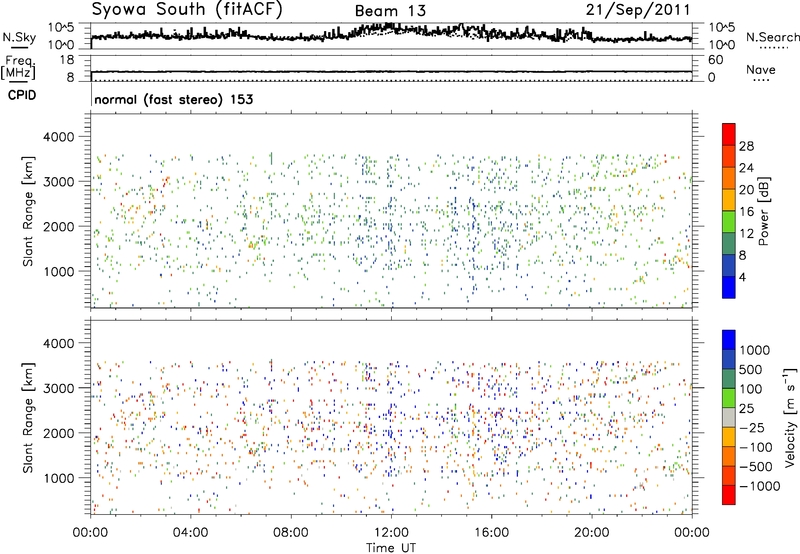Screen dimensions: 800x554
Task: Click the '04:00' time axis label
Action: click(190, 533)
